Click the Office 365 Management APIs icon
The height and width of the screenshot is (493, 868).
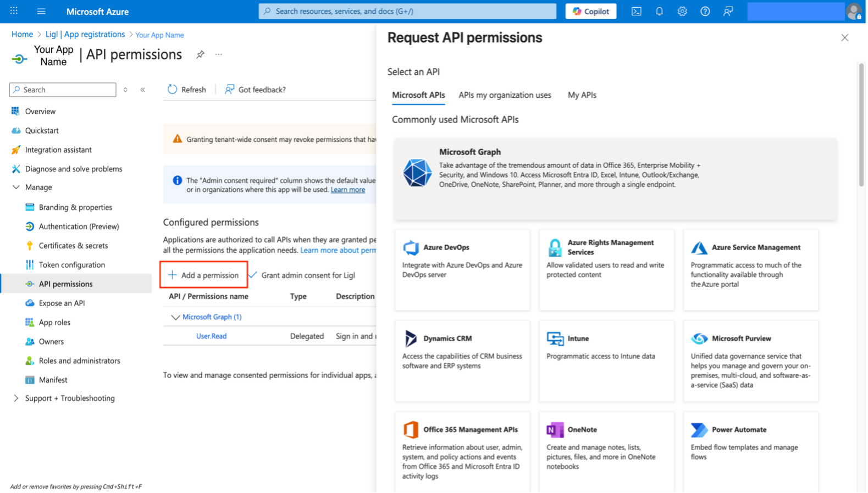coord(411,430)
